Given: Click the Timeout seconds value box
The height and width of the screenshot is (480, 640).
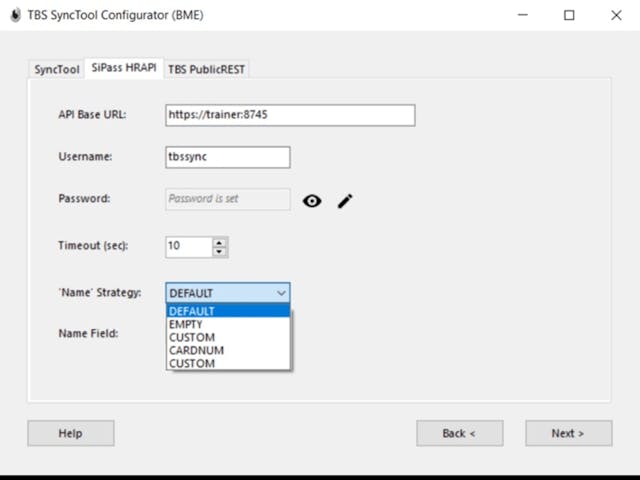Looking at the screenshot, I should tap(189, 247).
